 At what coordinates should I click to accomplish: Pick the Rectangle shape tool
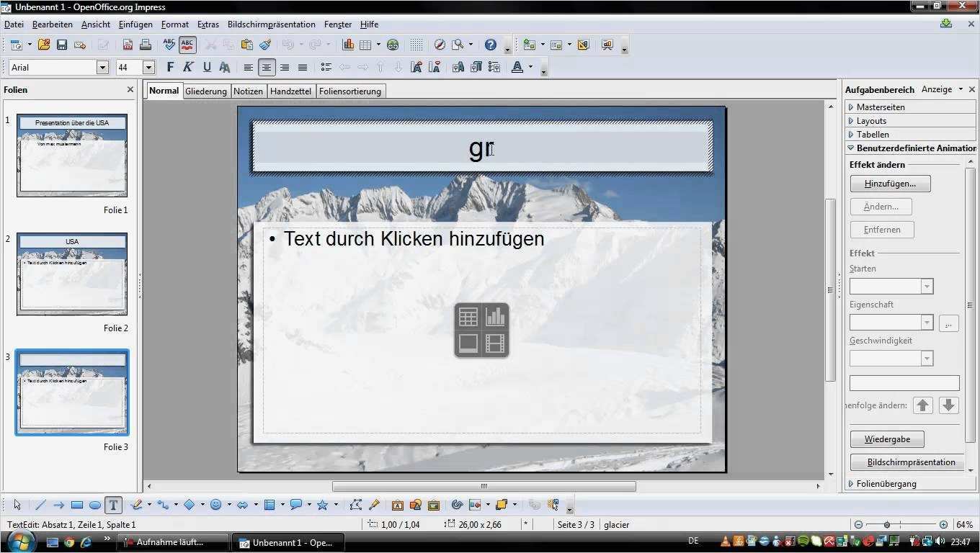tap(76, 505)
